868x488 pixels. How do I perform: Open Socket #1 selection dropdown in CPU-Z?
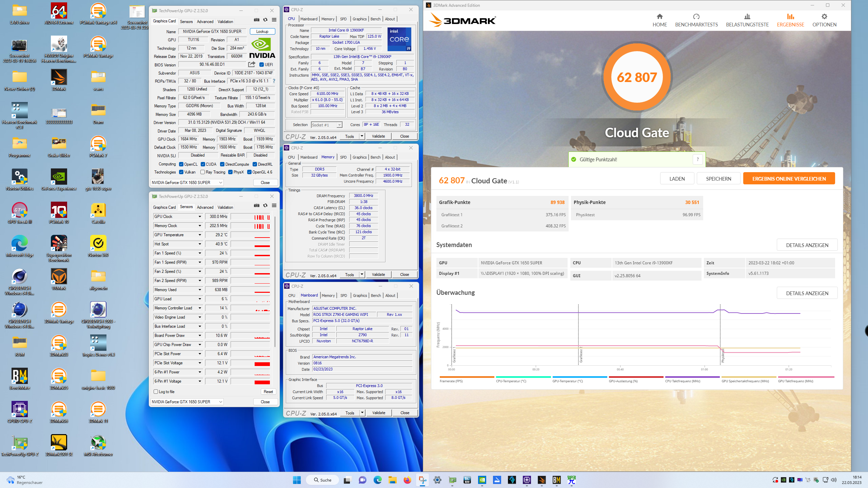coord(327,125)
